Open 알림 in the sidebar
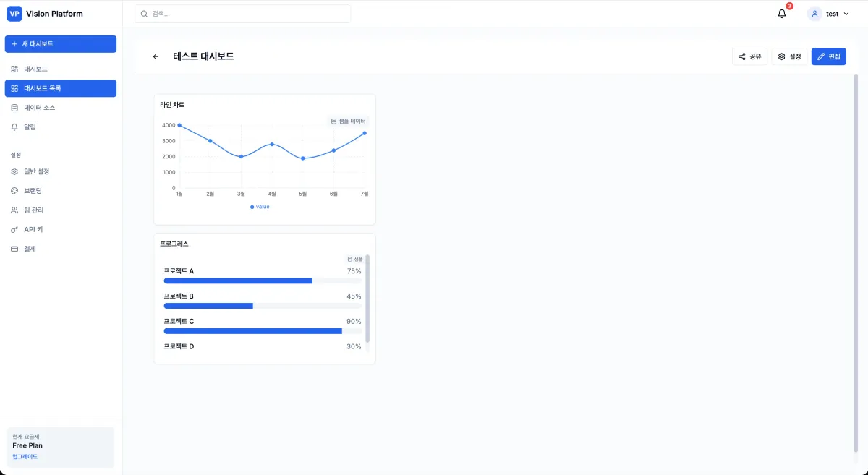 pyautogui.click(x=30, y=127)
